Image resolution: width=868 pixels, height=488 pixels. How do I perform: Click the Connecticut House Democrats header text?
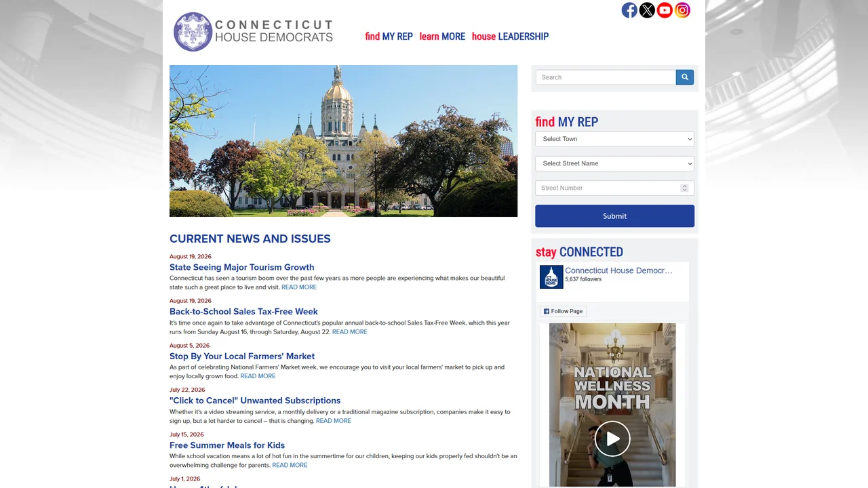point(274,31)
